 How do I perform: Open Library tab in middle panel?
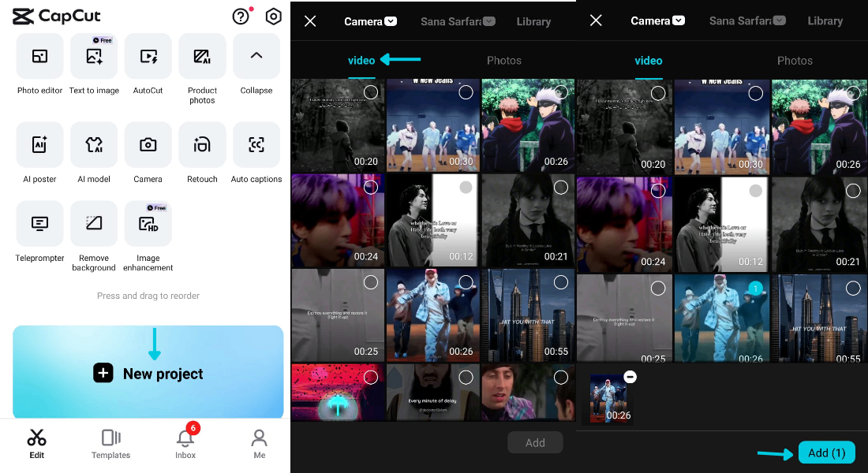[533, 21]
